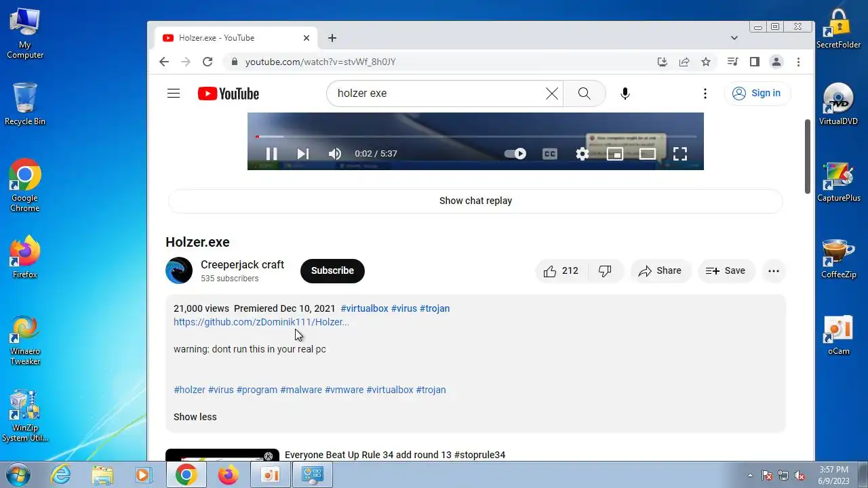868x488 pixels.
Task: Open the Recycle Bin desktop icon
Action: [x=25, y=104]
